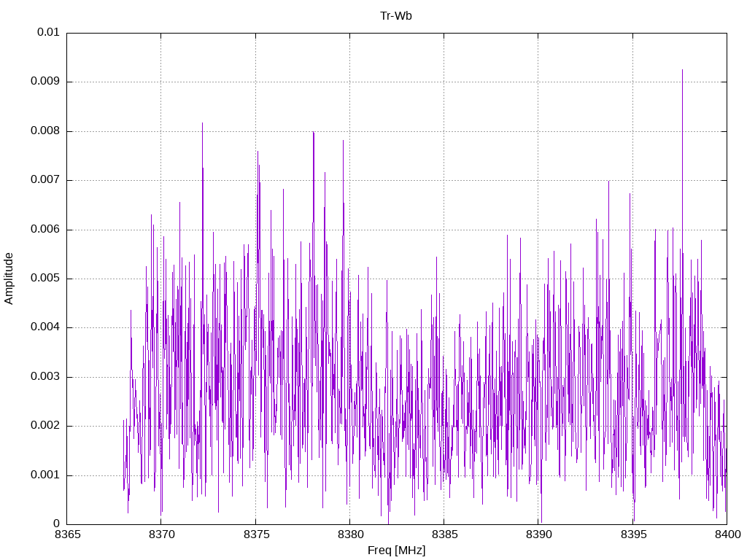747x560 pixels.
Task: Click the 0.01 y-axis tick label
Action: [48, 32]
